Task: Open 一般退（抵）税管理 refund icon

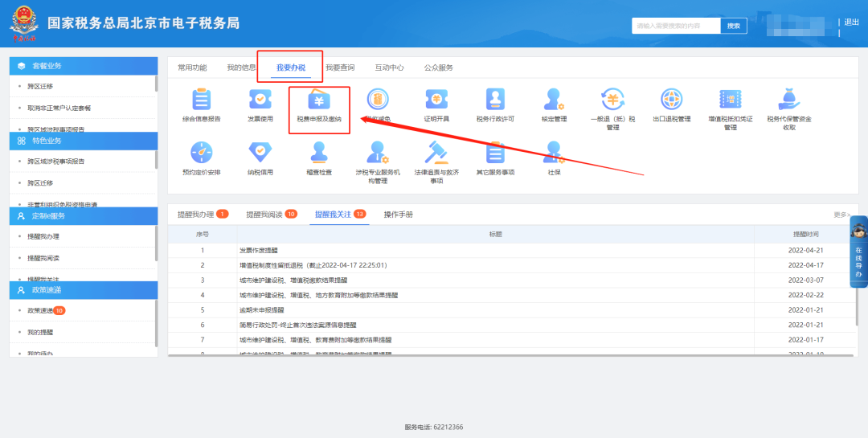Action: click(x=612, y=100)
